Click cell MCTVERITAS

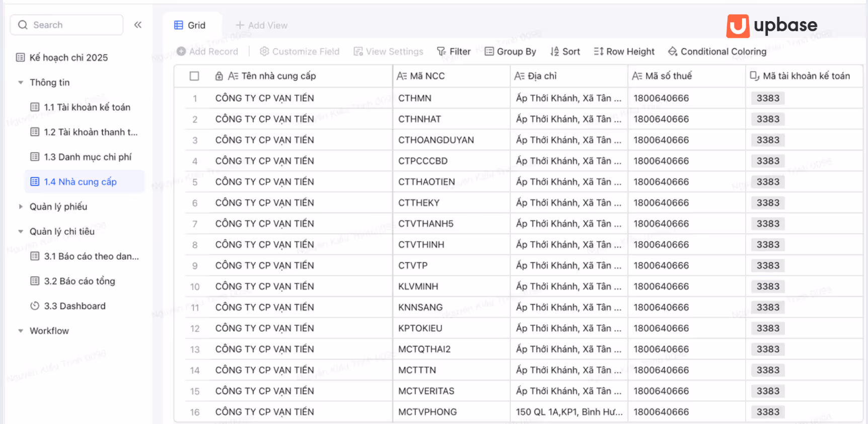point(452,391)
